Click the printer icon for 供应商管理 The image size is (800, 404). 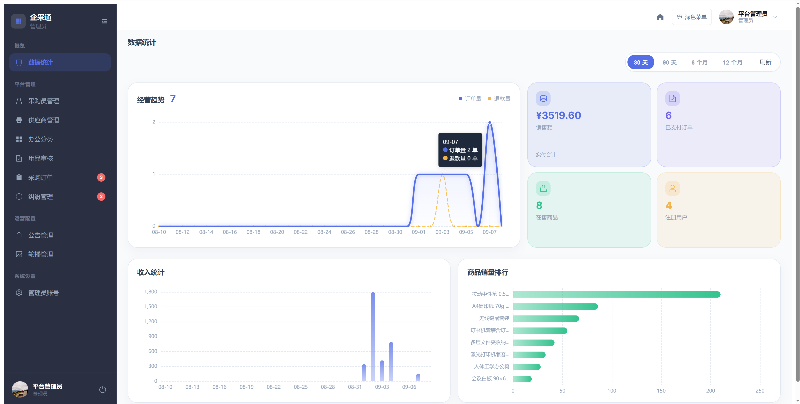(x=19, y=120)
